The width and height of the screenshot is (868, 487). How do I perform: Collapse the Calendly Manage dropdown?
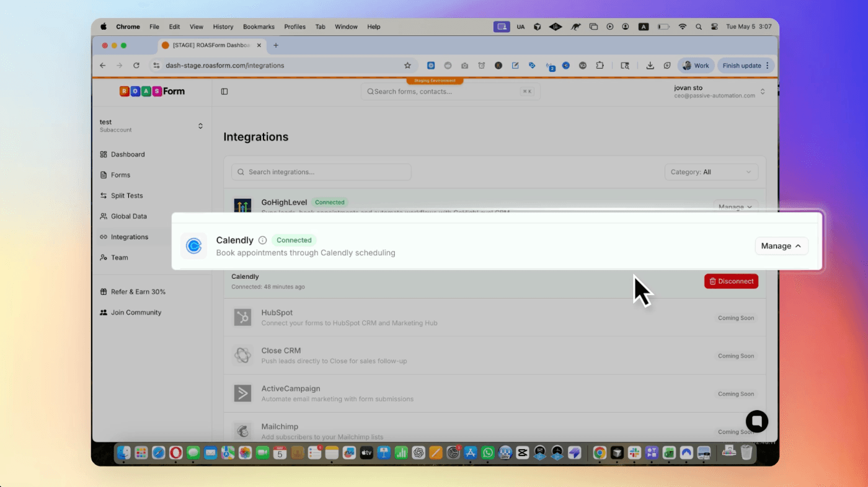[781, 246]
